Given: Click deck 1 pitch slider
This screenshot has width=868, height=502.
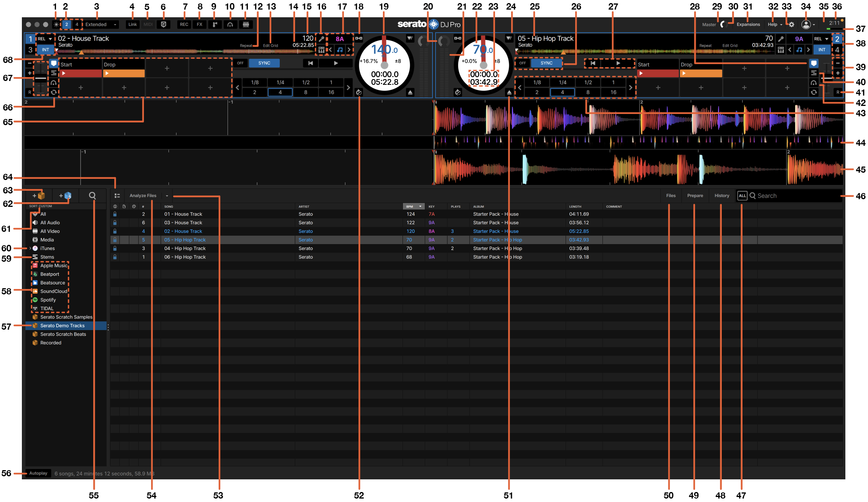Looking at the screenshot, I should point(41,78).
